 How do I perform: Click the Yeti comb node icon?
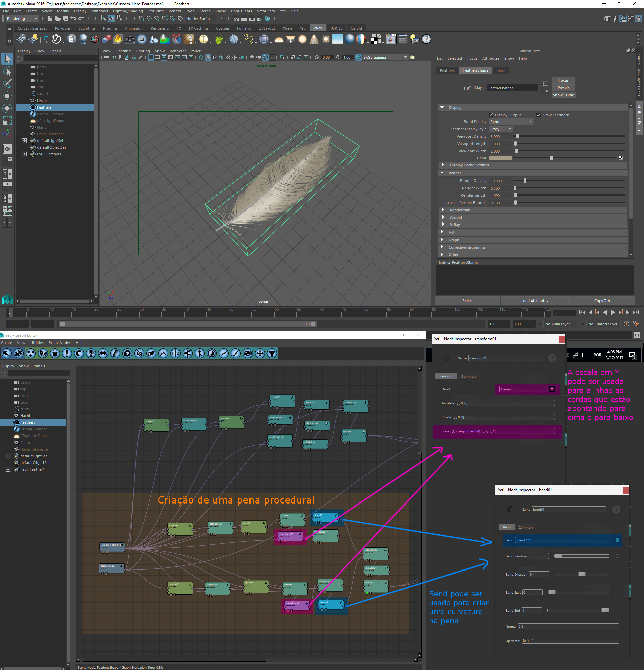[116, 353]
